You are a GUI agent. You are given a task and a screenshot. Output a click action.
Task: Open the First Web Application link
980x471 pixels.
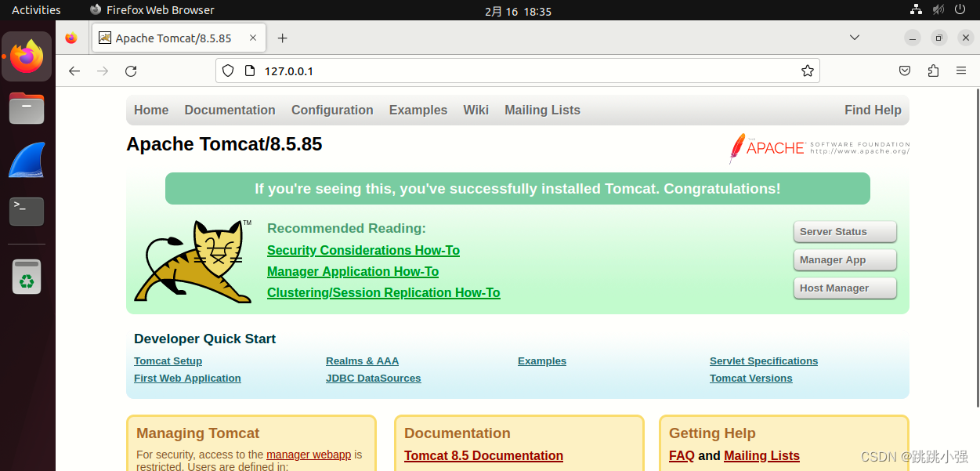pos(187,379)
